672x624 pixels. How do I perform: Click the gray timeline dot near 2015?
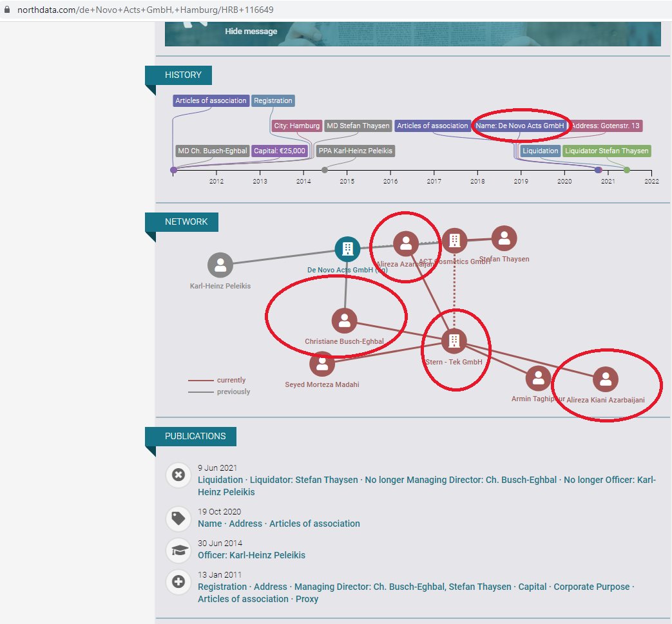[x=325, y=170]
